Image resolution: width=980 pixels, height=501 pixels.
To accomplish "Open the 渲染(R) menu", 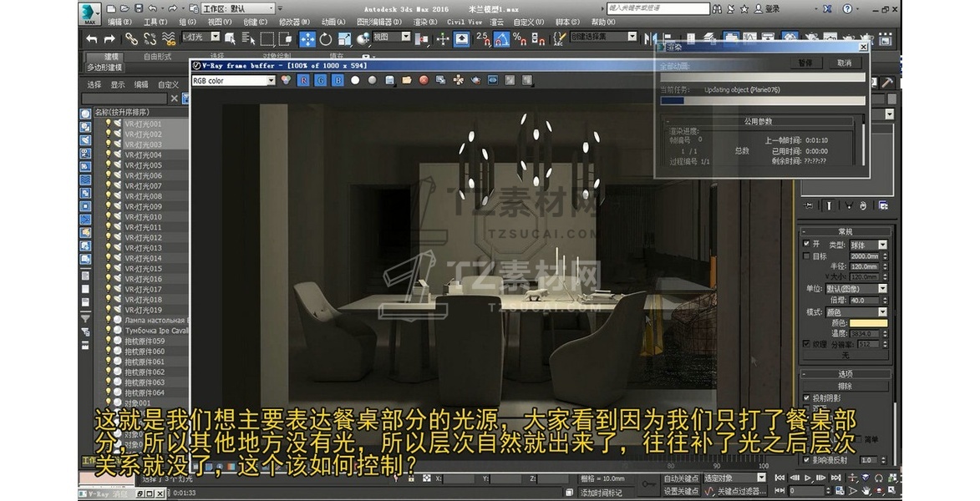I will tap(425, 22).
